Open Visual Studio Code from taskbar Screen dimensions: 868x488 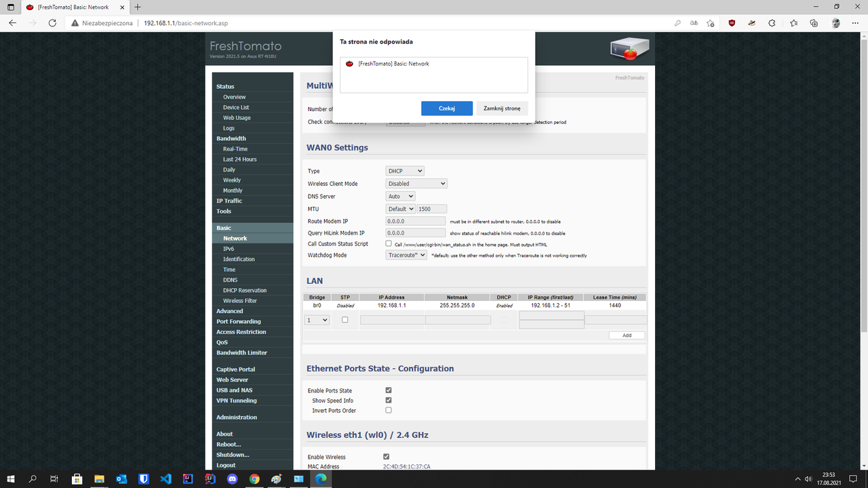click(165, 479)
